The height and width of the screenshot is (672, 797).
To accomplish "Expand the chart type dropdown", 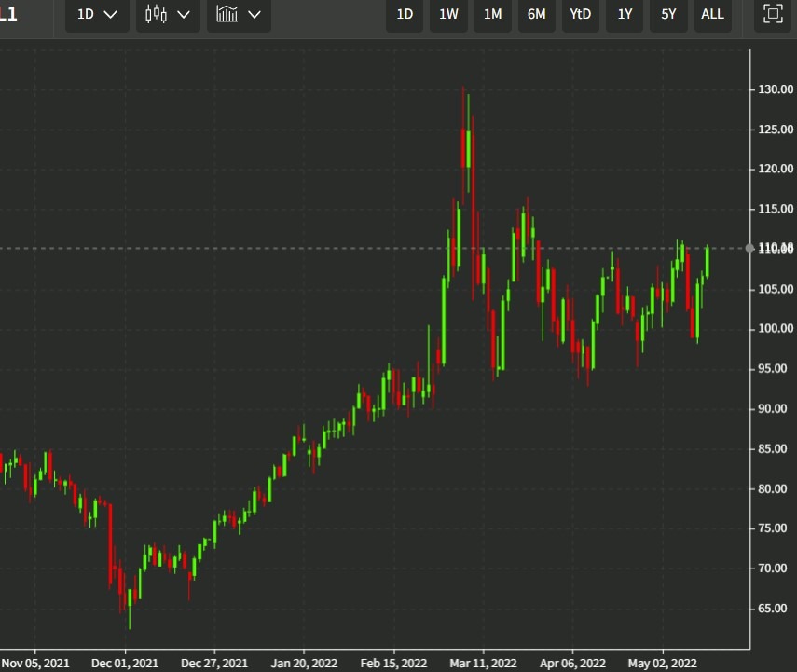I will tap(168, 14).
